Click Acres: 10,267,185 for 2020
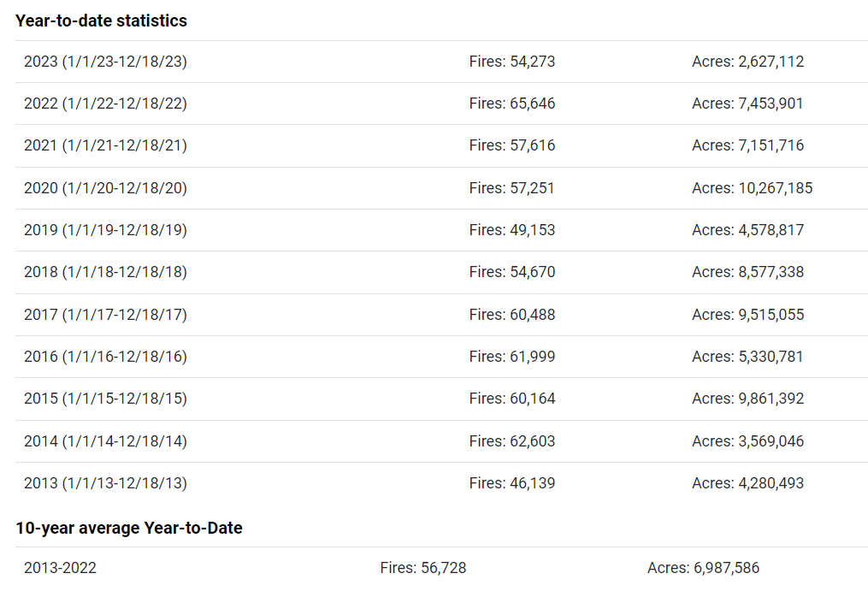 click(752, 188)
